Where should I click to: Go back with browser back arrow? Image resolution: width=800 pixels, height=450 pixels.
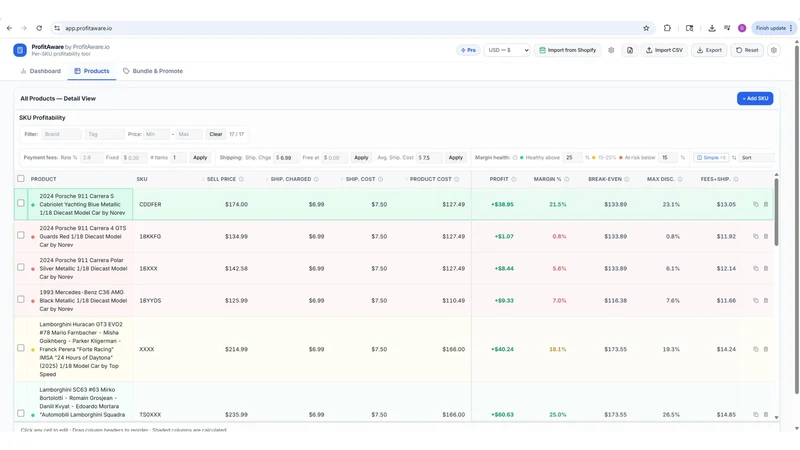click(9, 28)
